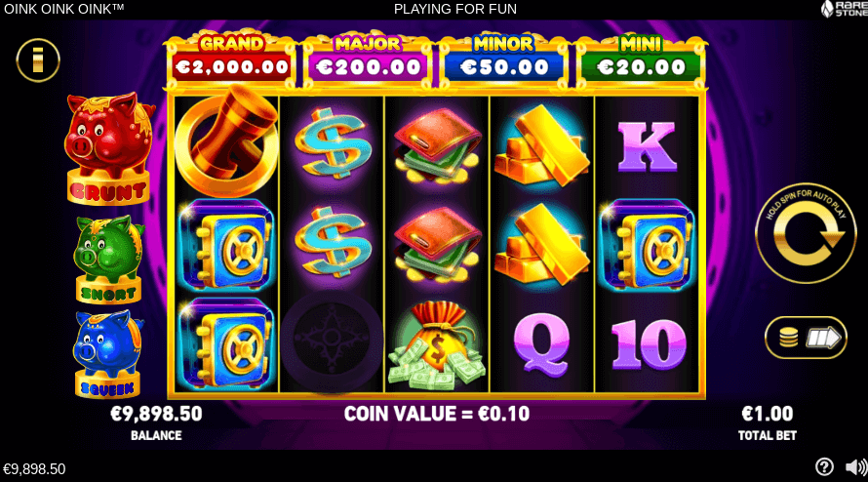Click the purple K symbol

(647, 146)
